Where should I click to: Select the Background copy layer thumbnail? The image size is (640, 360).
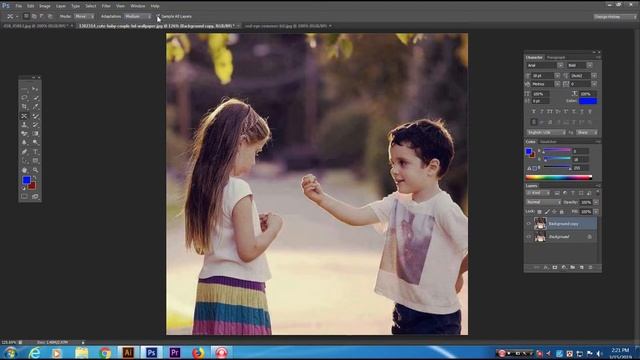[x=540, y=224]
